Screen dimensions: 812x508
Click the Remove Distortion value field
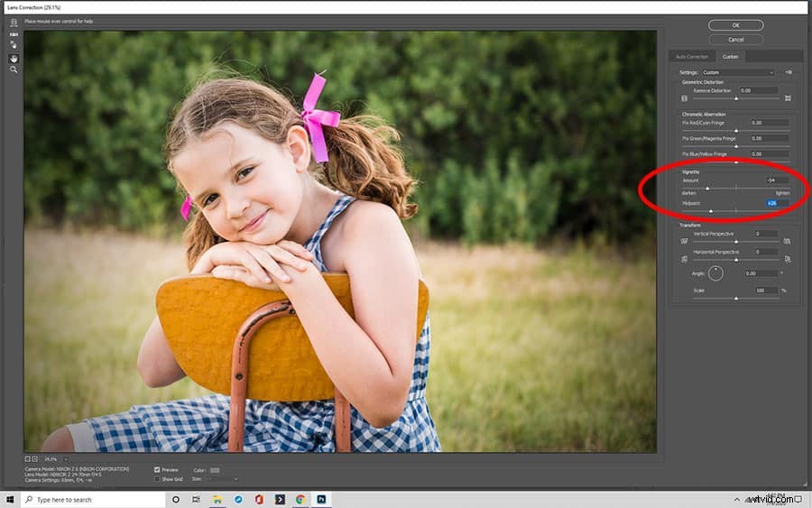759,90
